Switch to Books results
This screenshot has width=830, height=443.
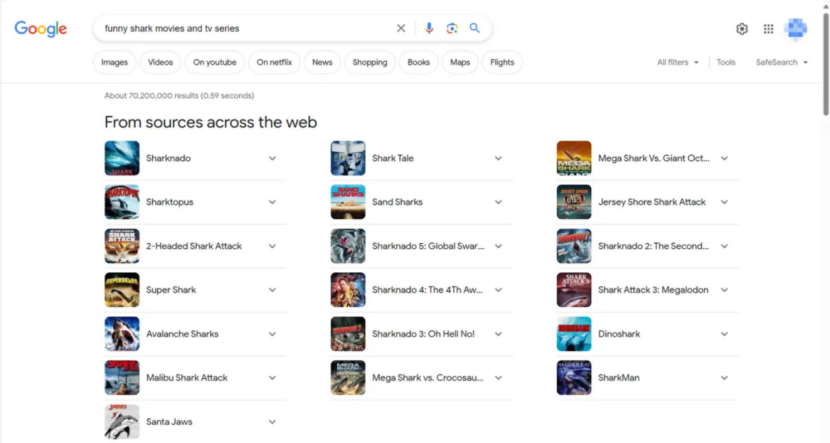[418, 62]
